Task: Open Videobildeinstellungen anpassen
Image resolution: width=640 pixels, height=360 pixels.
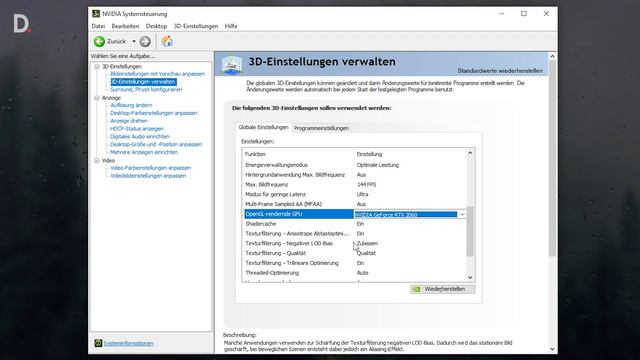Action: click(x=148, y=176)
